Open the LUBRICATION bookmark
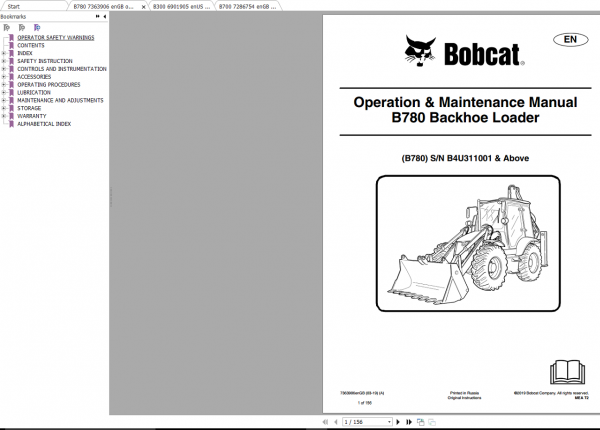 [x=34, y=92]
